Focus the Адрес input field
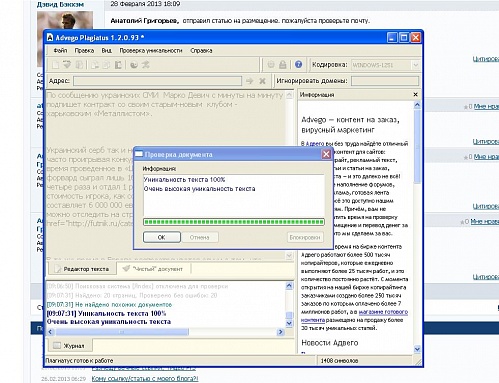This screenshot has height=383, width=499. 157,81
